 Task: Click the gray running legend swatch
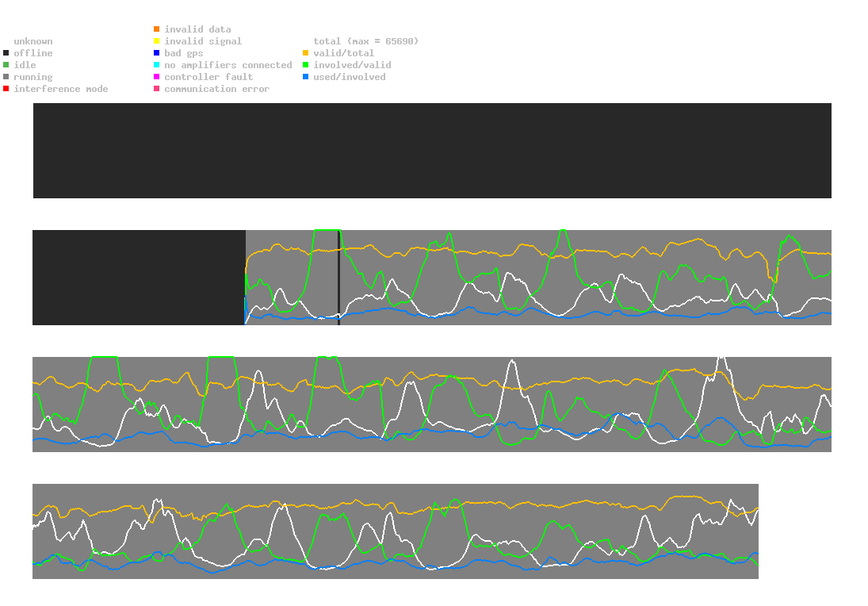[6, 77]
